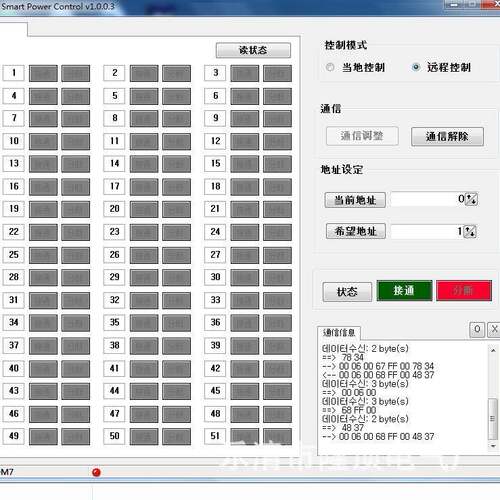Click the green 接通 connect button
500x500 pixels.
404,290
